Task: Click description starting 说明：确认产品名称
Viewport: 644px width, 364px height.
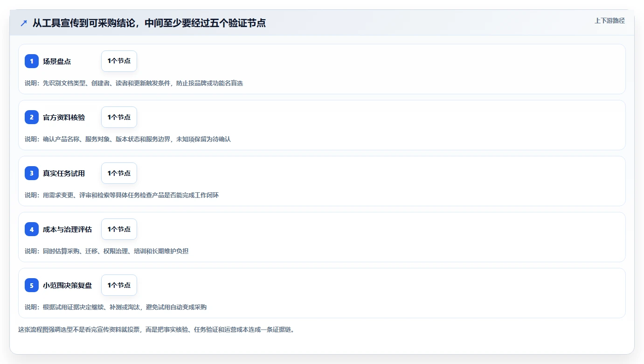Action: pyautogui.click(x=128, y=139)
